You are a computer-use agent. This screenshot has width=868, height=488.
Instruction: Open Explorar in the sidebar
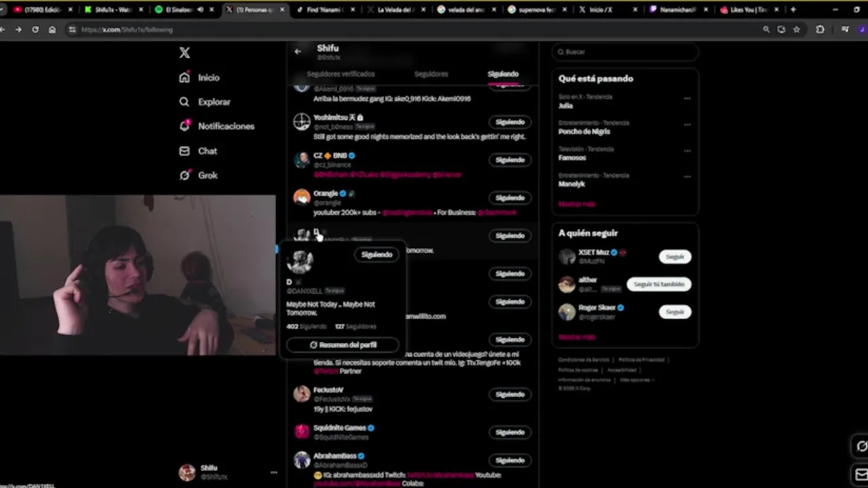pos(205,102)
